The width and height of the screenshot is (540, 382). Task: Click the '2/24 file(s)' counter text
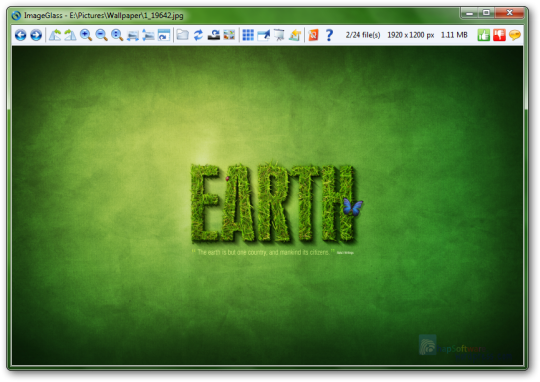point(363,35)
